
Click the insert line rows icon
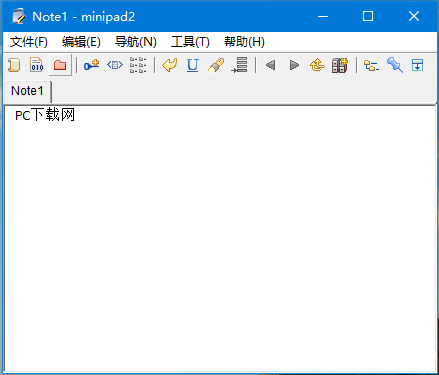click(239, 65)
